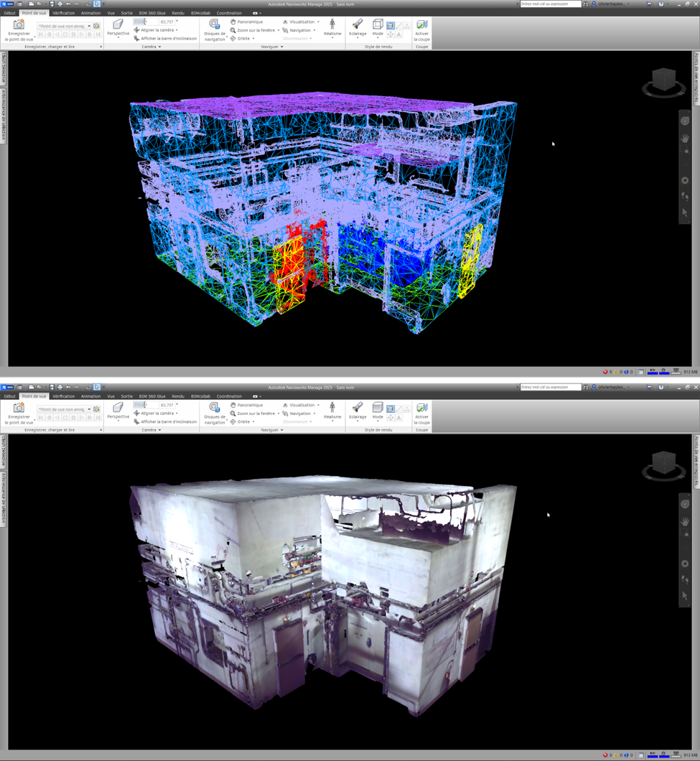Click the pan hand icon in right sidebar

pos(685,139)
